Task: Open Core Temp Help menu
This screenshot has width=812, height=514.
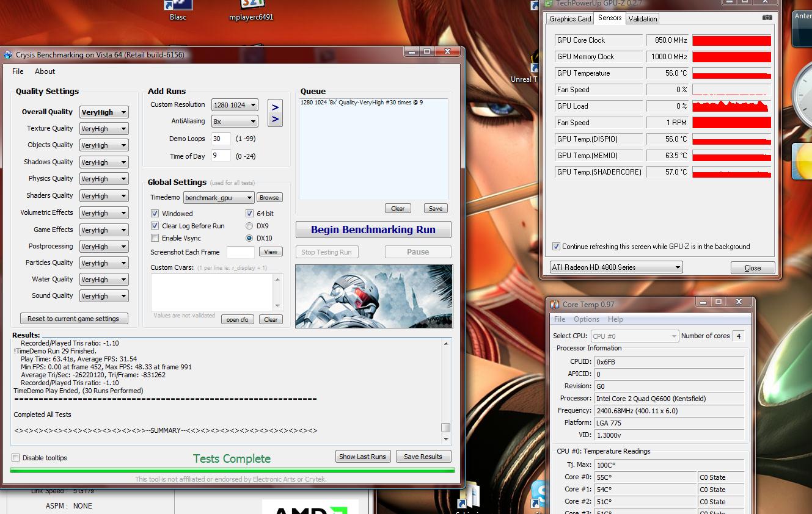Action: (x=615, y=319)
